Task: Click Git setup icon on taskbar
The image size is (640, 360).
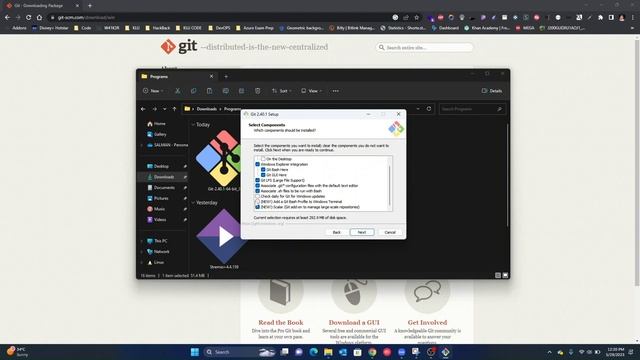Action: pyautogui.click(x=445, y=352)
